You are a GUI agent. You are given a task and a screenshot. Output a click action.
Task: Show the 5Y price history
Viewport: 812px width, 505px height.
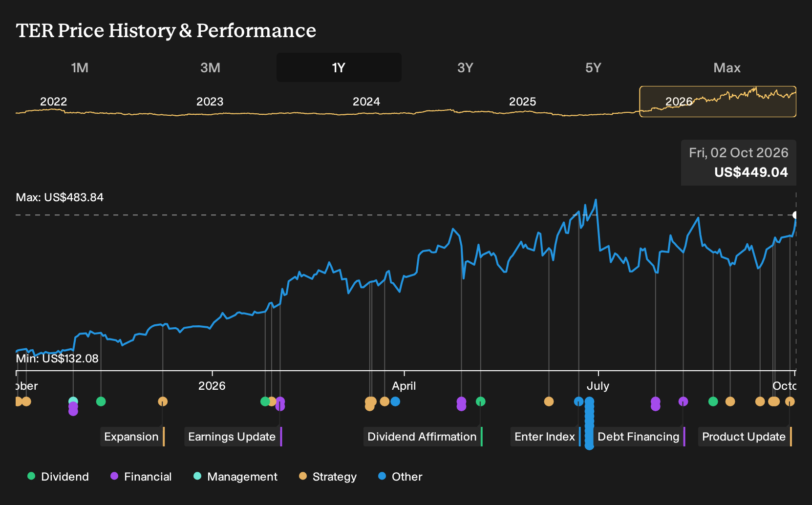click(x=593, y=67)
